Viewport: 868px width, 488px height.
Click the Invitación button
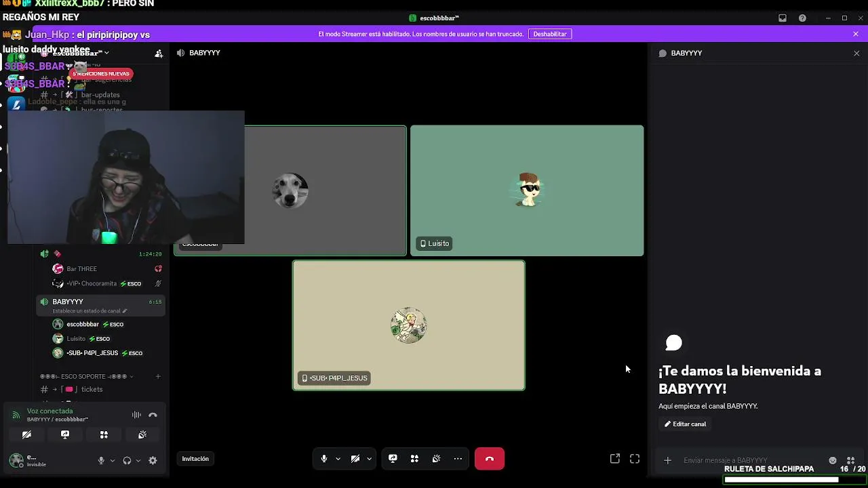coord(195,459)
